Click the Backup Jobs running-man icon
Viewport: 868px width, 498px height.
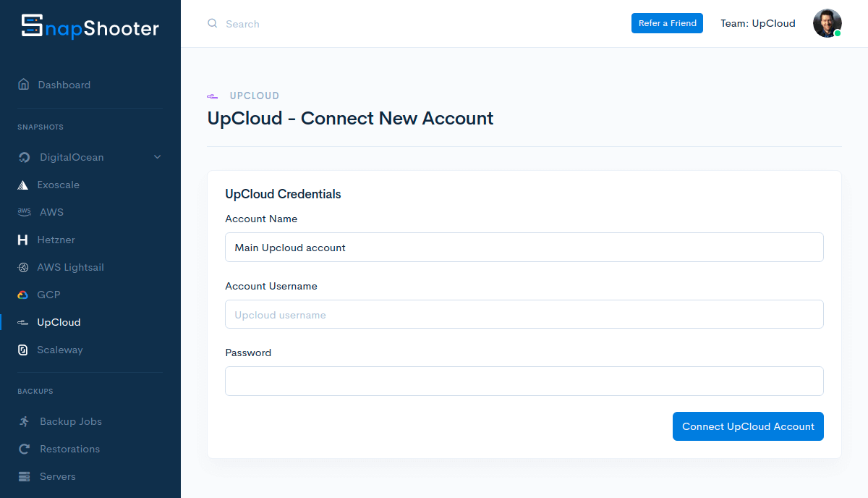click(x=25, y=421)
